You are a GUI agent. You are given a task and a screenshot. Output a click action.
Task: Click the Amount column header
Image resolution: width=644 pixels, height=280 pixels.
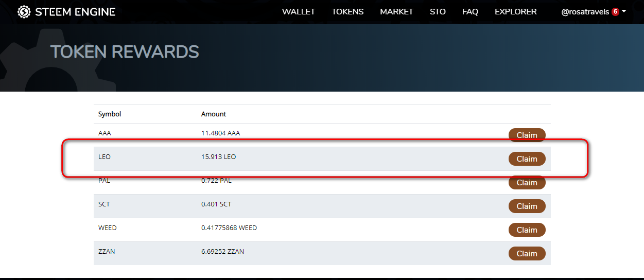pyautogui.click(x=214, y=114)
